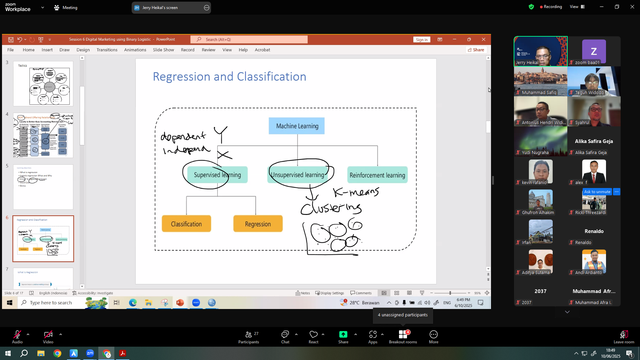Start Slide Show from status bar icon
640x360 pixels.
[x=422, y=293]
